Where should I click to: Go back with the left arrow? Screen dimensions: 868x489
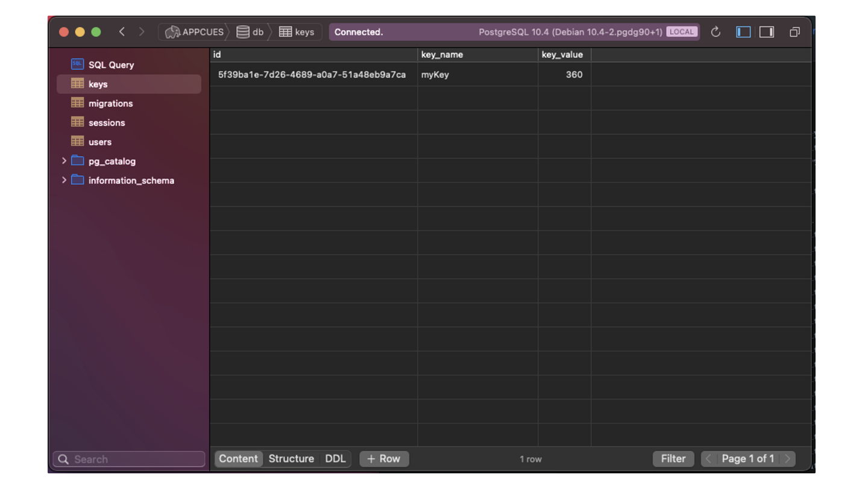tap(122, 32)
